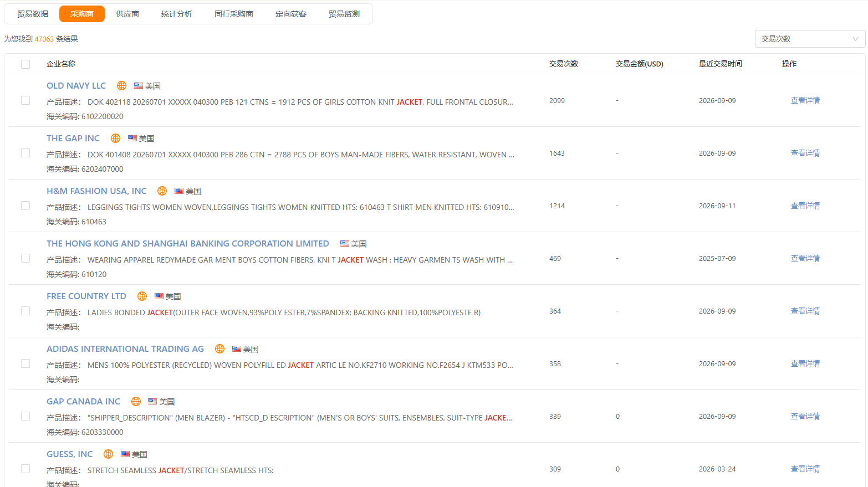Screen dimensions: 868x487
Task: Click the 交易金额(USD) column header
Action: click(640, 64)
